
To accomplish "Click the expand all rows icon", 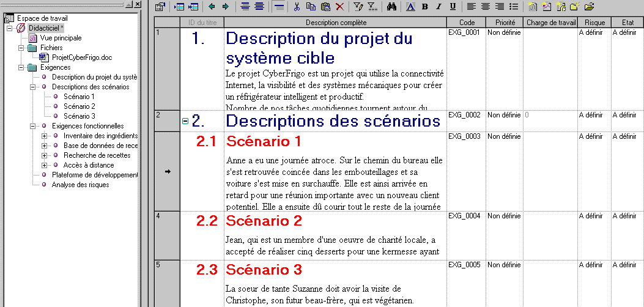I will pyautogui.click(x=259, y=6).
